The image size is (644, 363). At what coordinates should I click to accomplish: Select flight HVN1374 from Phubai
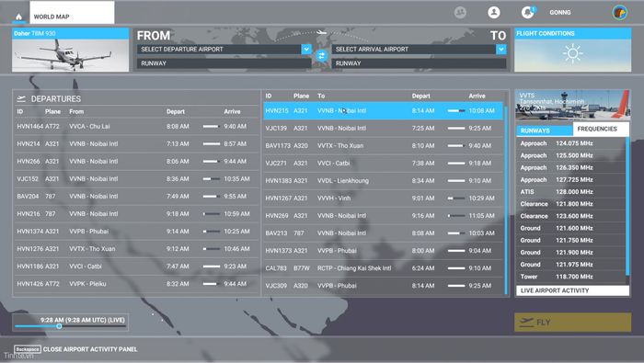136,232
